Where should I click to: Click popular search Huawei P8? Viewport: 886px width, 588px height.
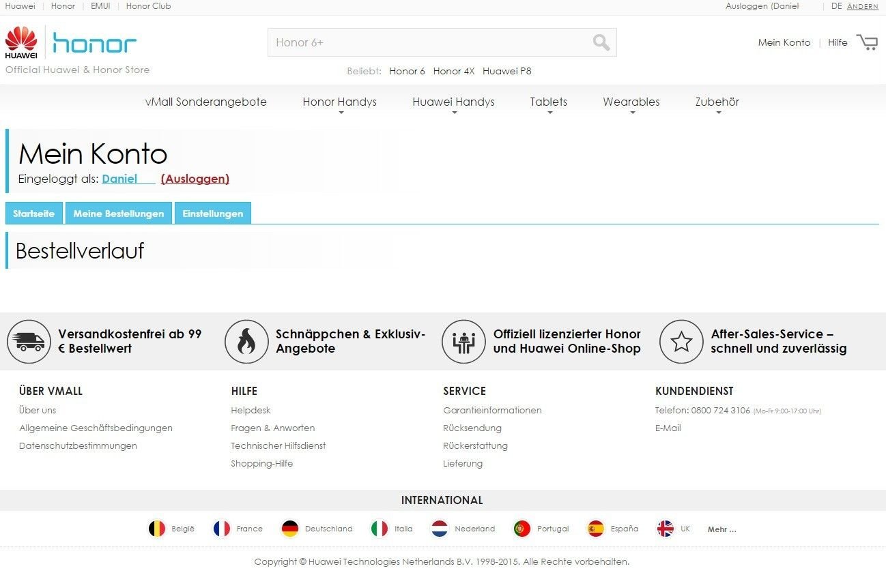point(507,71)
